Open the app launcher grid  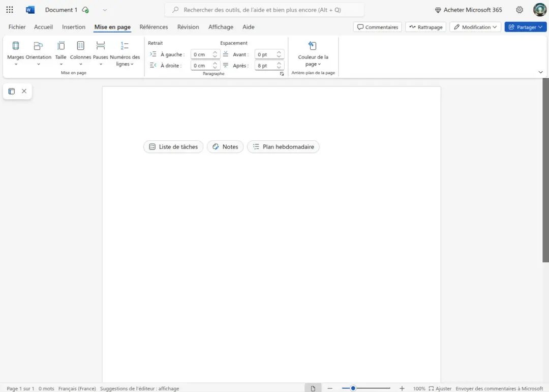pos(10,10)
